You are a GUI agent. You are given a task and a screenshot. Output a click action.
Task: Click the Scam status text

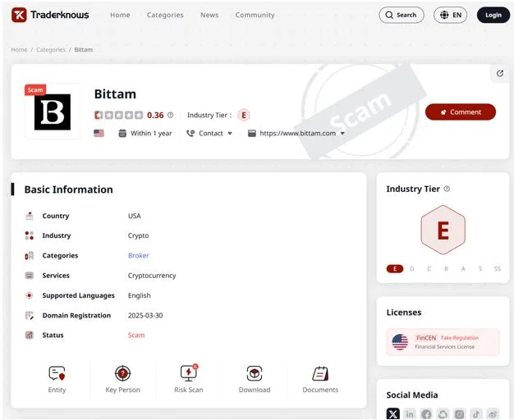click(x=136, y=336)
